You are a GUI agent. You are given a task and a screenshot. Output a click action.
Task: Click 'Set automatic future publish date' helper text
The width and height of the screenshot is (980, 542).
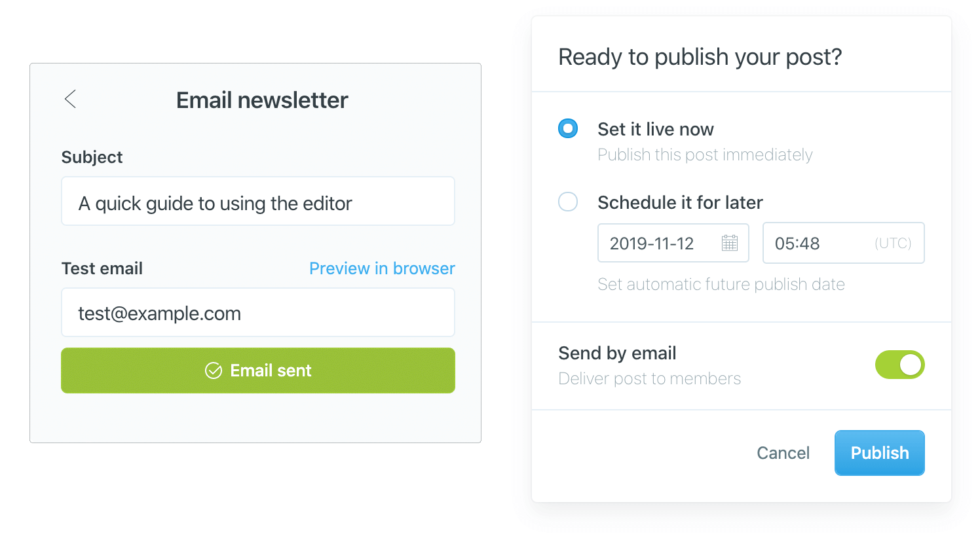pos(721,284)
